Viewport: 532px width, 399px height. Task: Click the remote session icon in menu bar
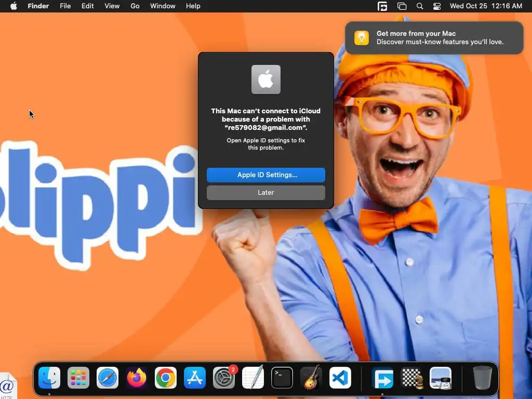[382, 6]
